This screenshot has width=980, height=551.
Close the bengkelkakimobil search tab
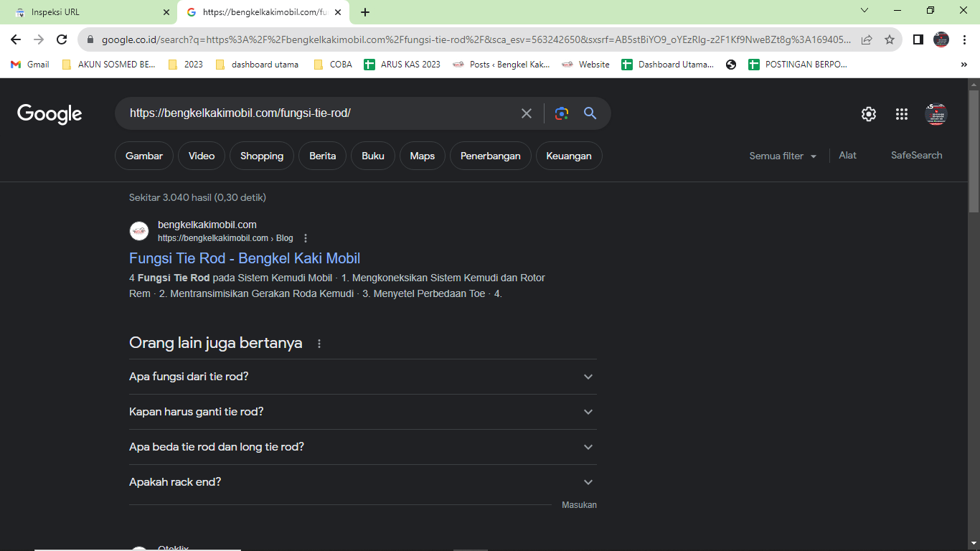click(338, 12)
